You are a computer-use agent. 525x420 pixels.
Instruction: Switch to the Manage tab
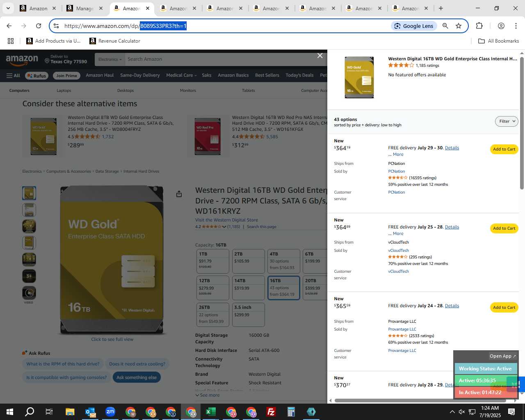pos(85,8)
